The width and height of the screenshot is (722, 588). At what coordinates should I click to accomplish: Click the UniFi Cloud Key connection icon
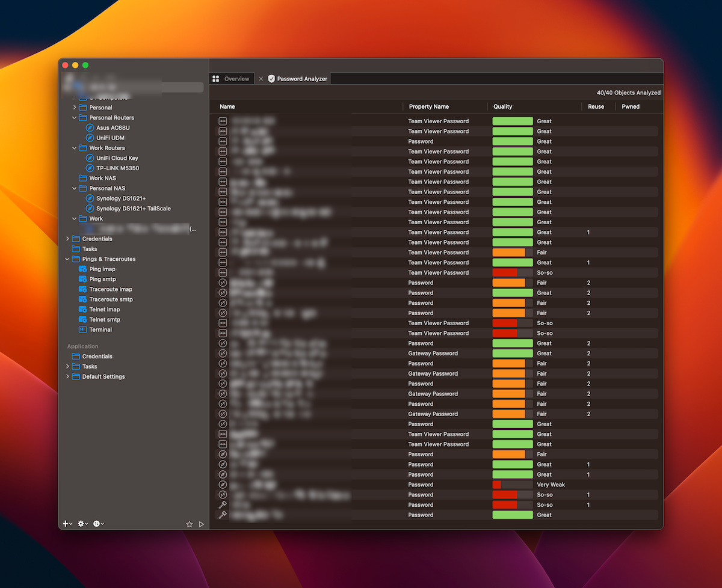90,158
